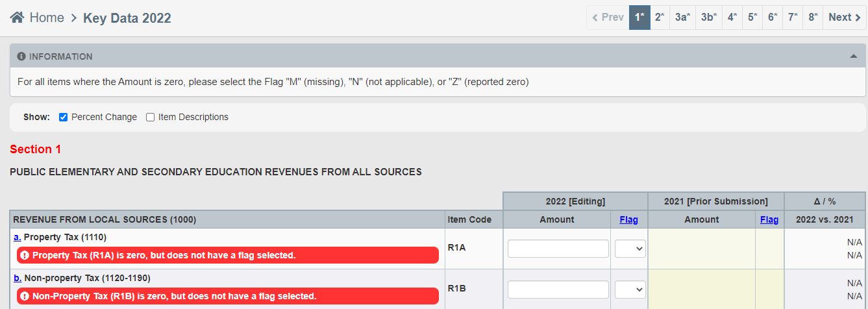Jump to page 8* tab

813,18
